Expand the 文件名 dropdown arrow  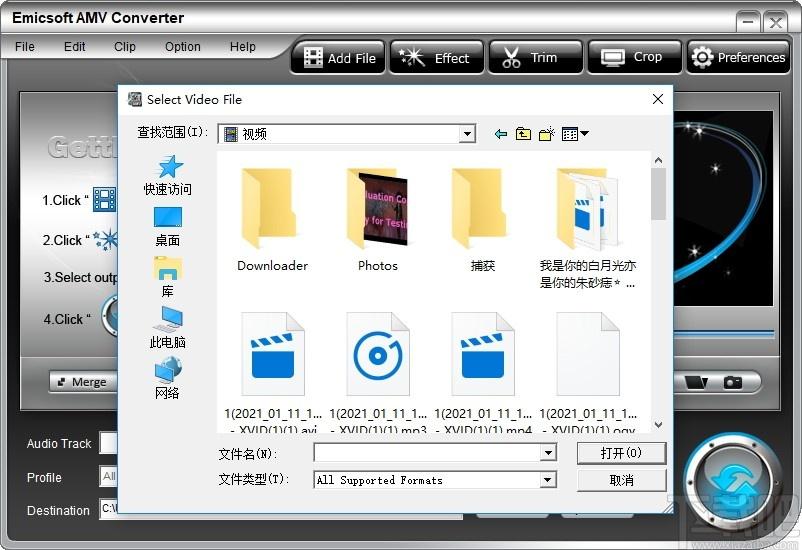tap(548, 453)
